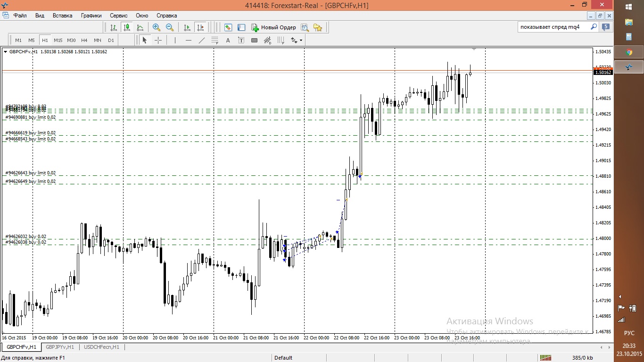
Task: Switch chart to bar chart mode
Action: 113,27
